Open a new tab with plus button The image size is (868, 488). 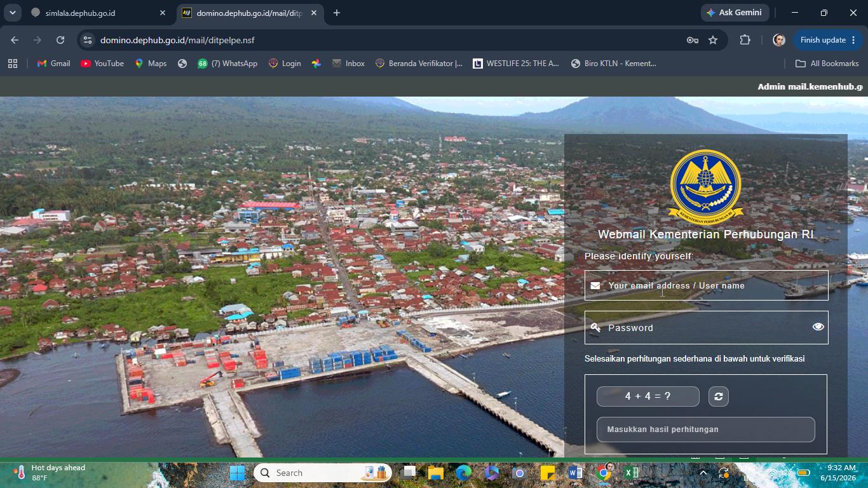point(337,13)
